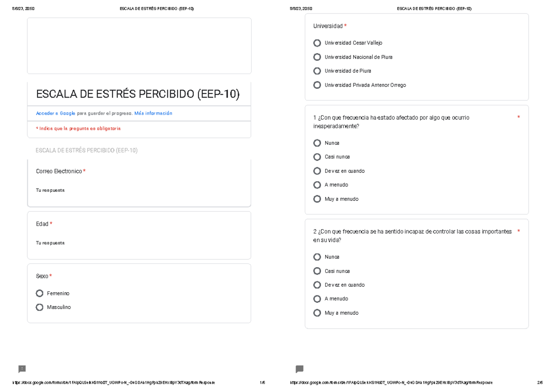Click the red 'Indica que la pregunta es obligatoria' note

pos(78,129)
